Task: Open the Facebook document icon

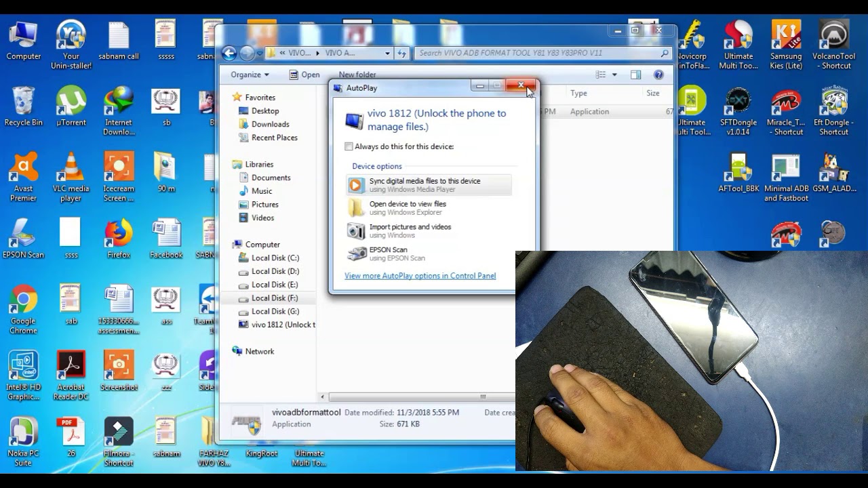Action: click(166, 239)
